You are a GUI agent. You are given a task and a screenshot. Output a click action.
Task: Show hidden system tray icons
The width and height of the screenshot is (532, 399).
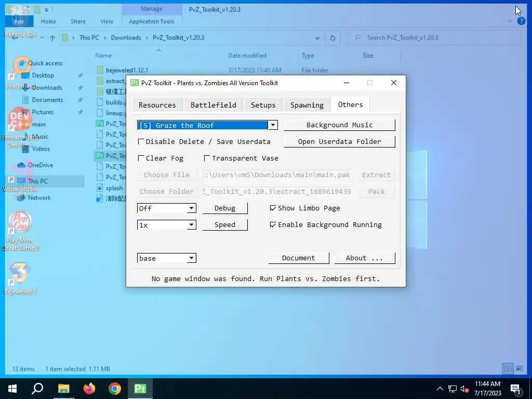coord(440,389)
